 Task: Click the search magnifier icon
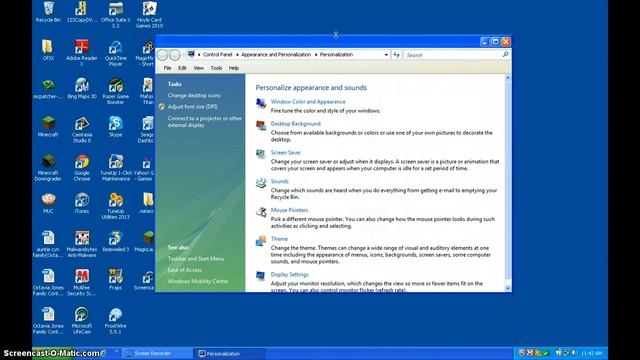[505, 54]
